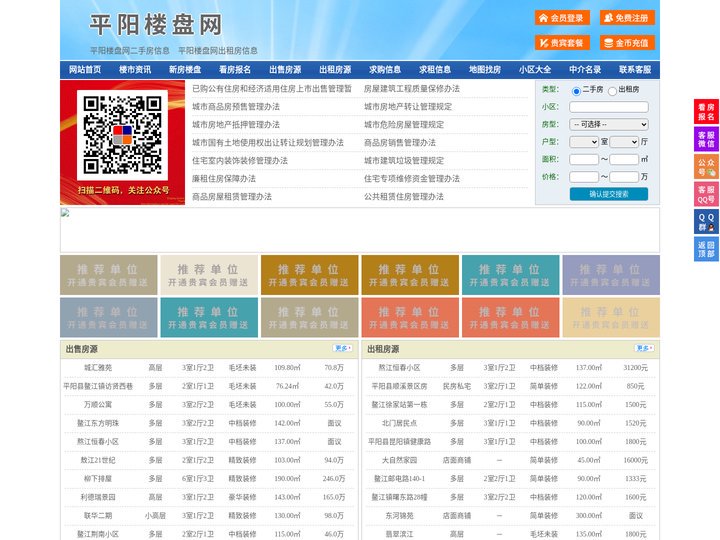Click top-row purple 推荐单位 tile

pyautogui.click(x=611, y=275)
